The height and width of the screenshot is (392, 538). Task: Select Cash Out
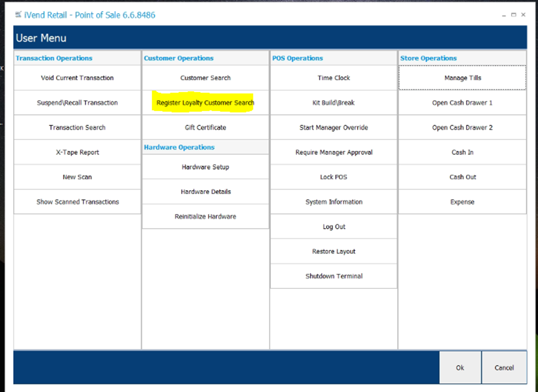click(x=462, y=177)
